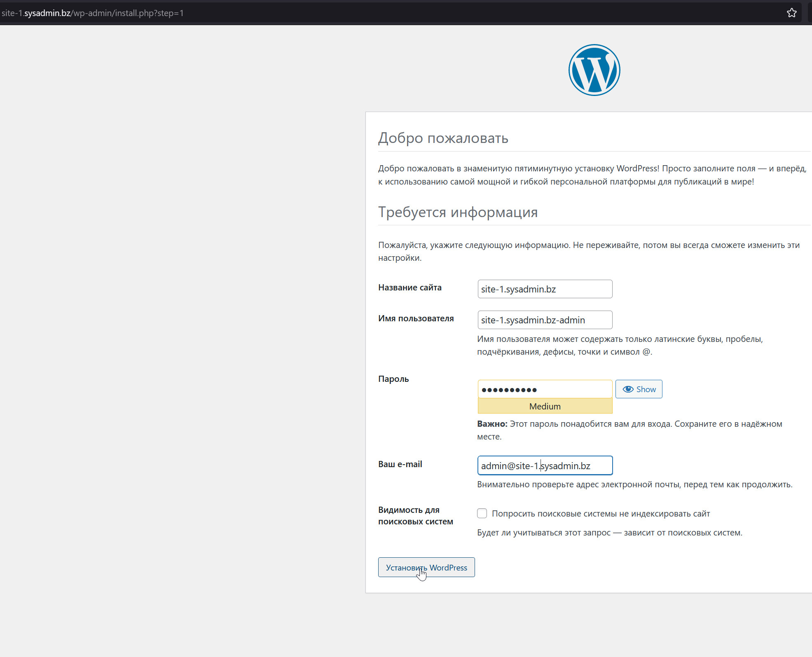The height and width of the screenshot is (657, 812).
Task: Click the Попросить поисковые системы не индексировать label
Action: [x=601, y=514]
